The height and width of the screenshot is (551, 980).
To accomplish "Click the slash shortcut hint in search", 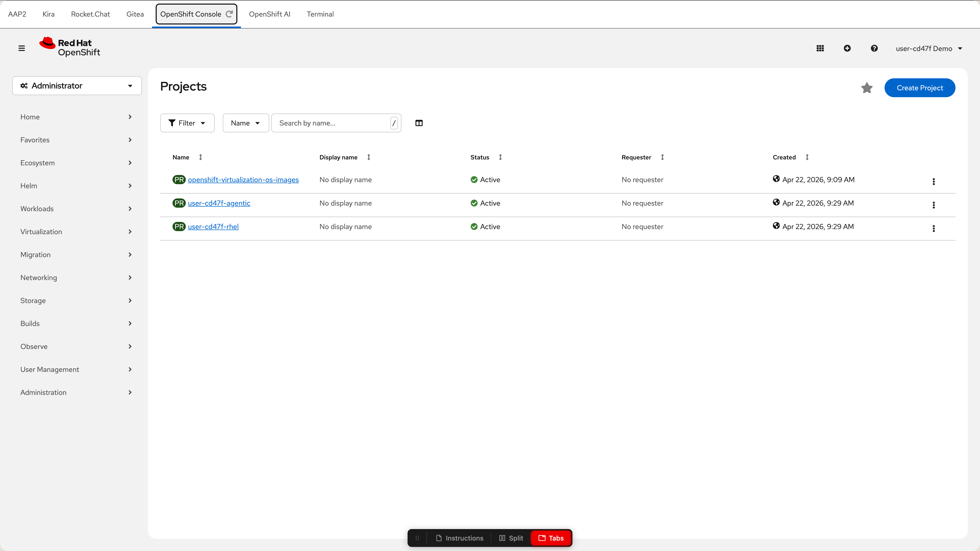I will pyautogui.click(x=394, y=123).
